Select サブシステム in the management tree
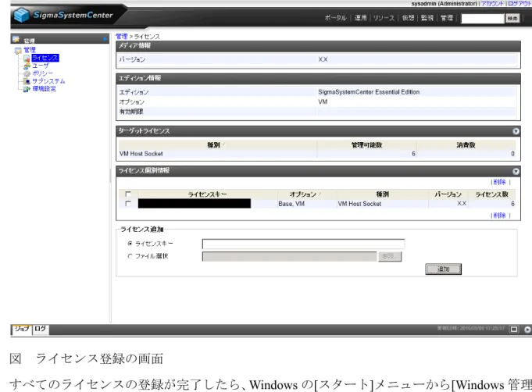Viewport: 532px width, 392px height. pos(48,81)
